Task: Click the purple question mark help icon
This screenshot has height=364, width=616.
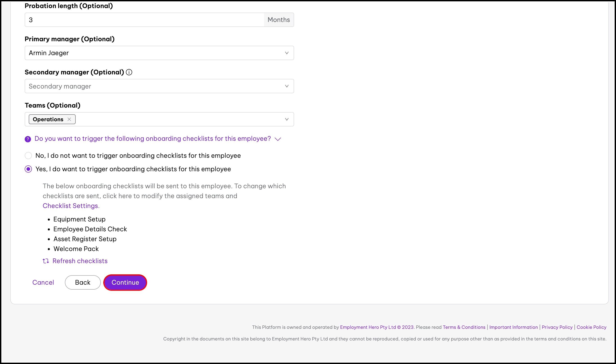Action: 28,139
